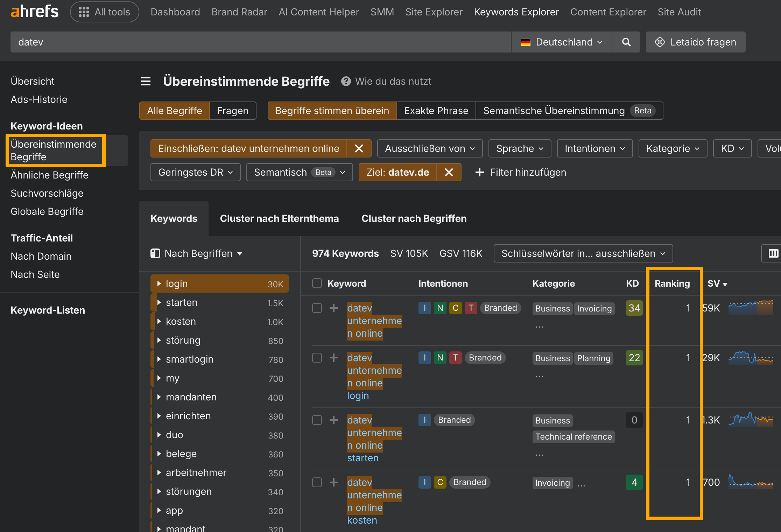Check the 'datev unternehmen online login' checkbox

pyautogui.click(x=317, y=358)
